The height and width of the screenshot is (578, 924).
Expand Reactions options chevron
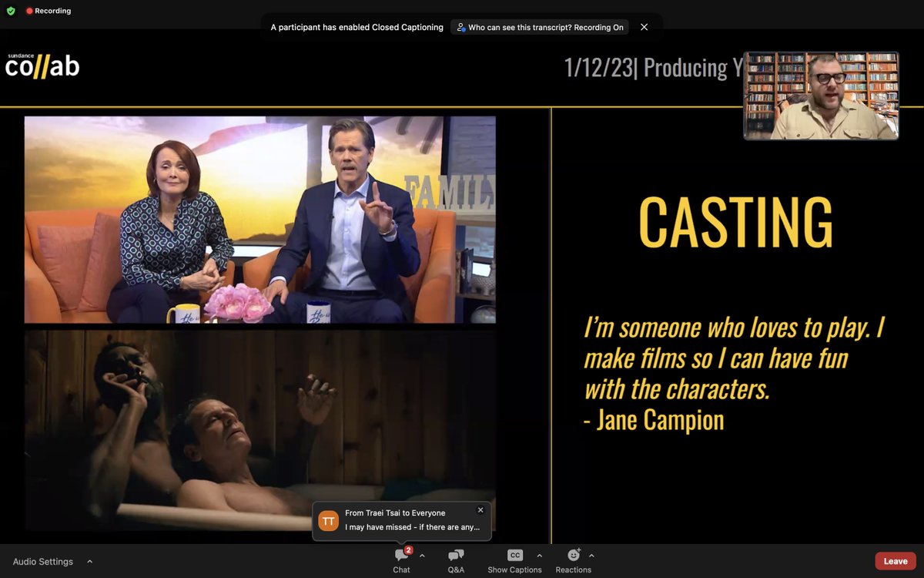[591, 556]
